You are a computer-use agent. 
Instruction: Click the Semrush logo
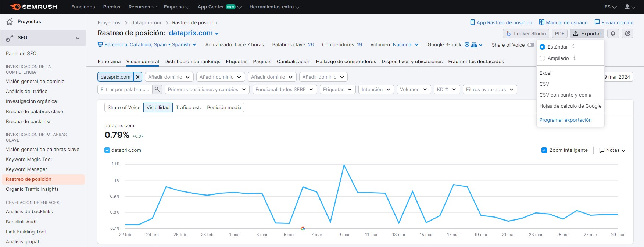pyautogui.click(x=34, y=7)
